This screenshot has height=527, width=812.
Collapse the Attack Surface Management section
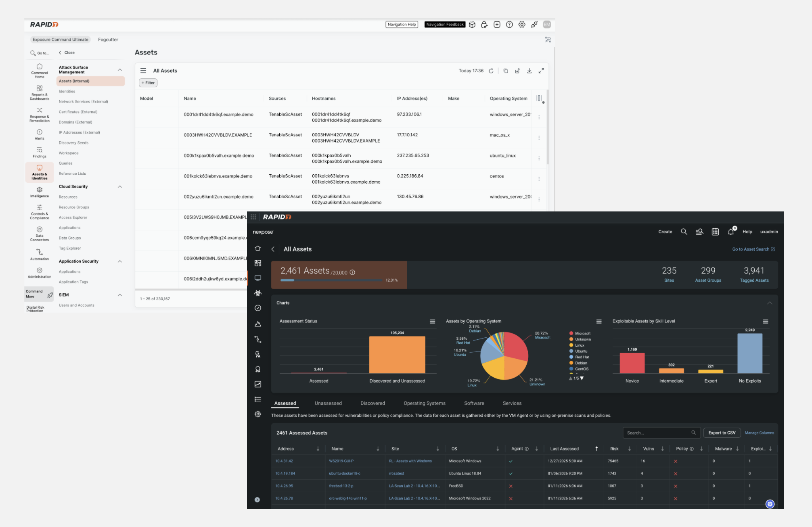pos(120,70)
